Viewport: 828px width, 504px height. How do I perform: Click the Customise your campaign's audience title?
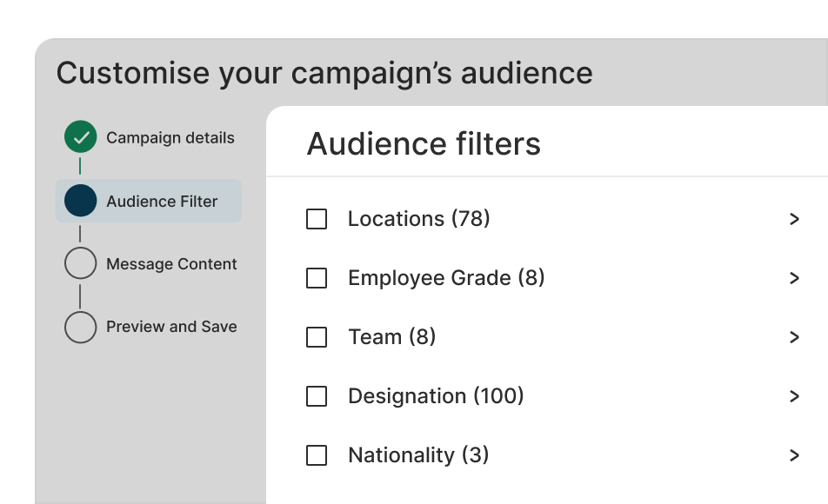coord(324,73)
